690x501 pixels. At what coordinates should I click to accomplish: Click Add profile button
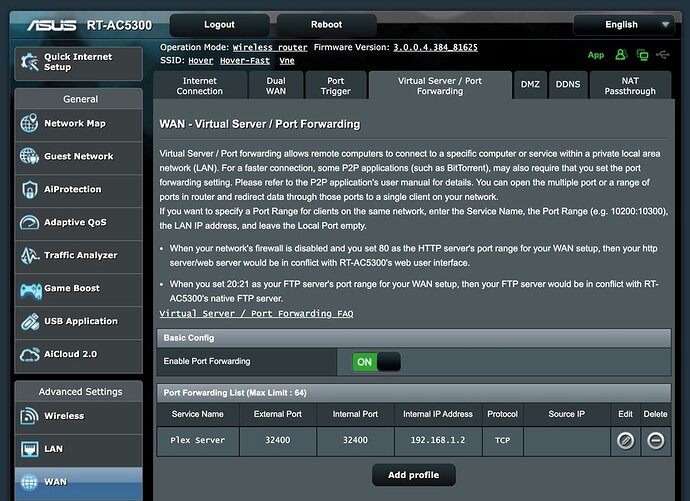[x=414, y=475]
